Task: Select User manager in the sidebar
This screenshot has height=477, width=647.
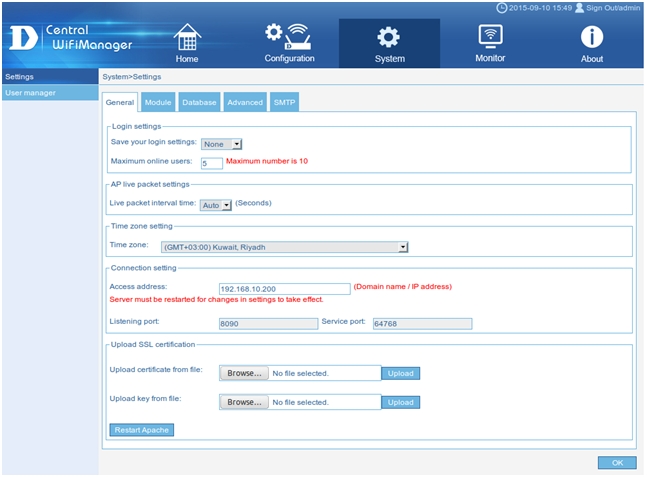Action: pos(49,93)
